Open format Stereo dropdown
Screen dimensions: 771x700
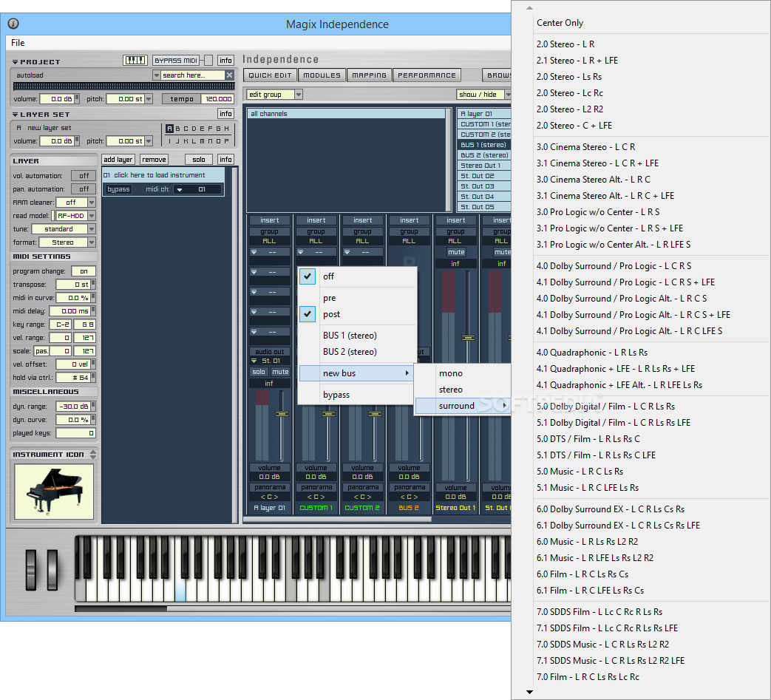(x=92, y=242)
